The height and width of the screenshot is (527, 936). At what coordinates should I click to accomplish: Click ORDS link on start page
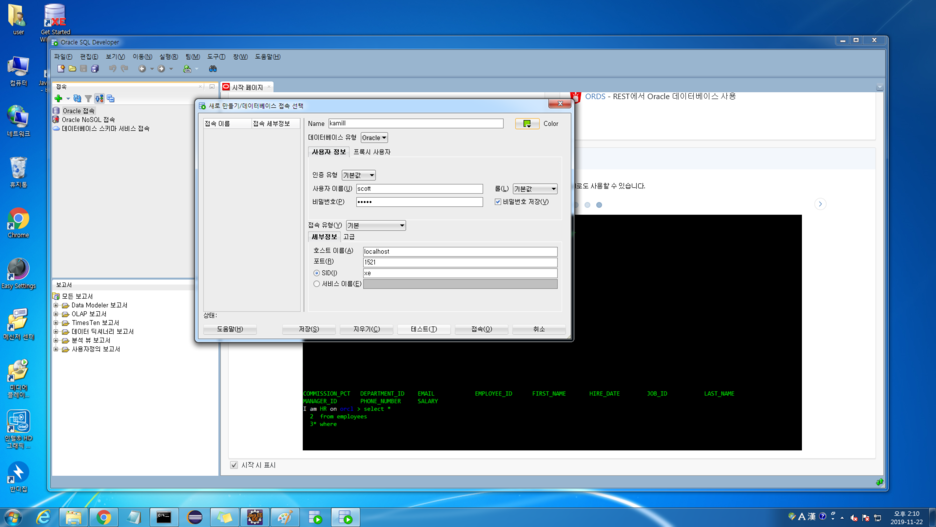click(595, 96)
